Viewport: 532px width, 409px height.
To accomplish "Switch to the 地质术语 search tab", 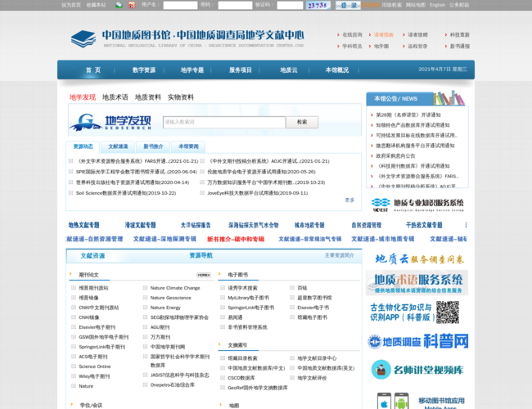I will pos(115,97).
